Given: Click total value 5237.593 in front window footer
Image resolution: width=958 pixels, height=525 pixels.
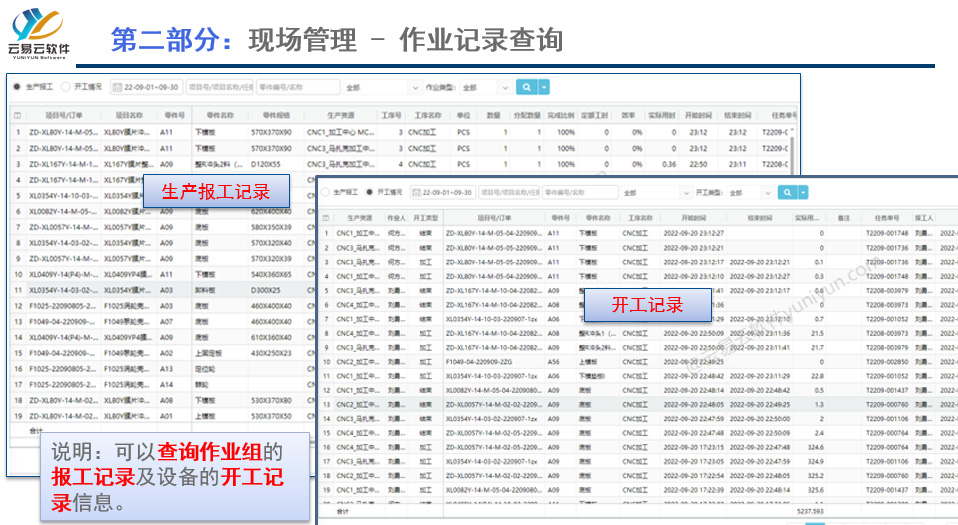Looking at the screenshot, I should point(810,511).
